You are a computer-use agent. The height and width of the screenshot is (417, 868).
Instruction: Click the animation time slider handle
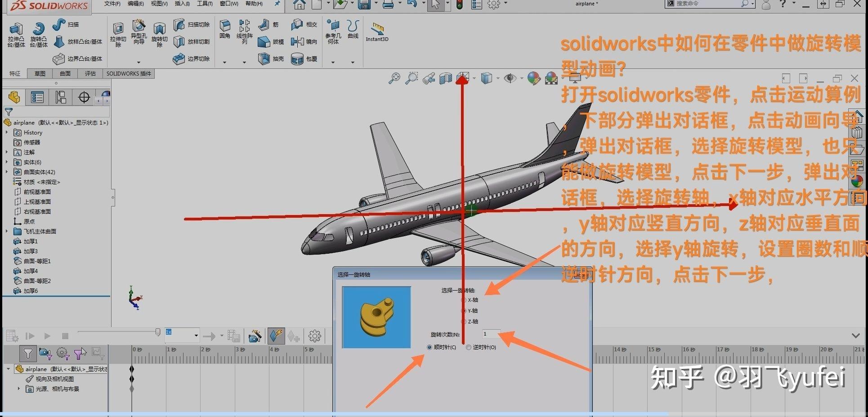point(158,332)
